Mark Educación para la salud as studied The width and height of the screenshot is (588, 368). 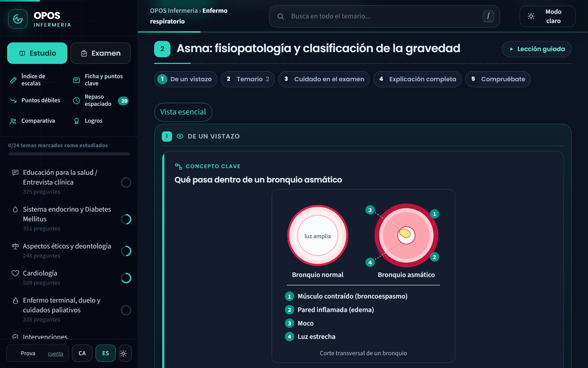(x=126, y=182)
